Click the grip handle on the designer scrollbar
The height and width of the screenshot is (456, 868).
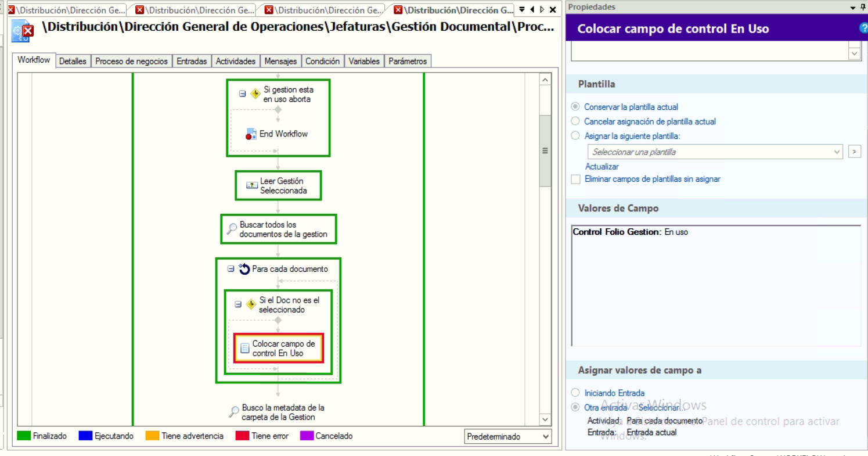click(x=545, y=150)
